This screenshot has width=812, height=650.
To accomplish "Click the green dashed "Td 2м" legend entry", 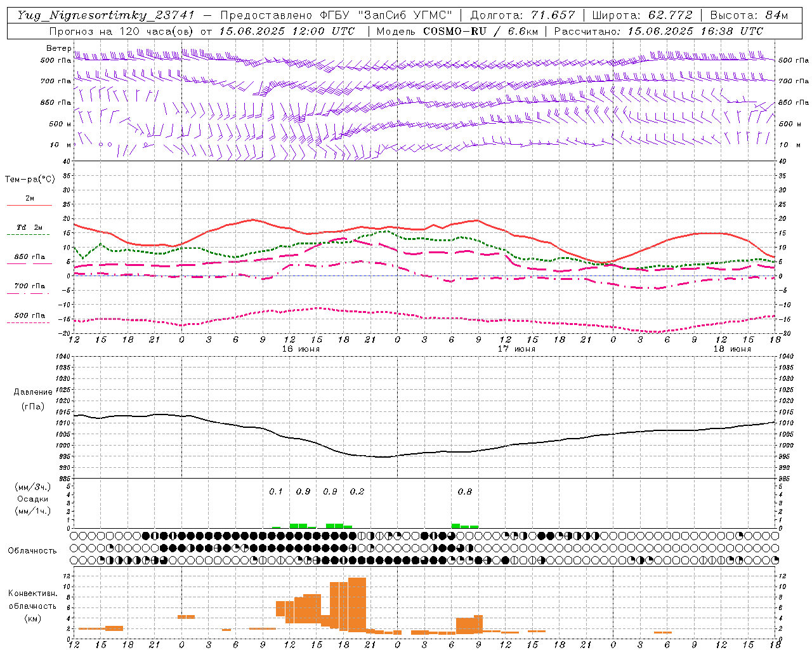I will (29, 230).
